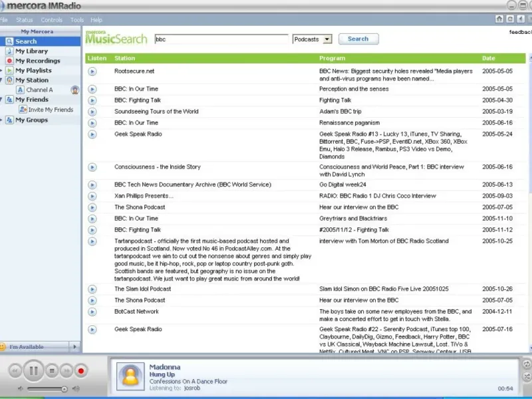Image resolution: width=532 pixels, height=399 pixels.
Task: Open the File menu
Action: click(4, 20)
